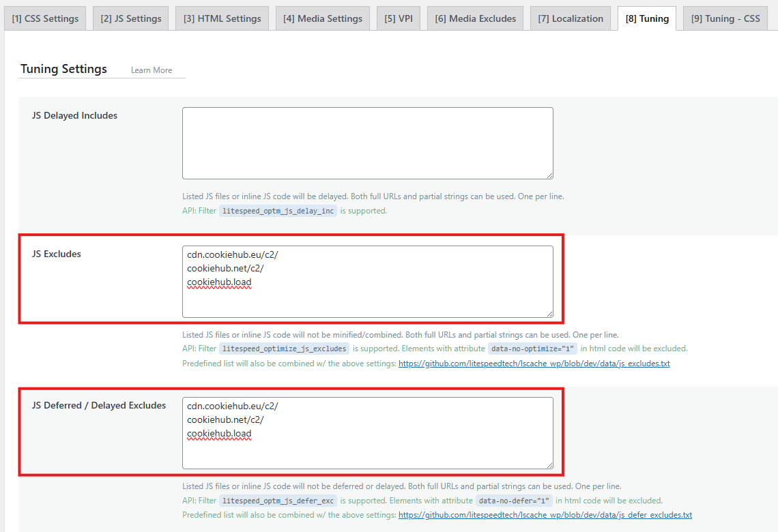Select the [4] Media Settings tab
778x532 pixels.
(x=323, y=18)
